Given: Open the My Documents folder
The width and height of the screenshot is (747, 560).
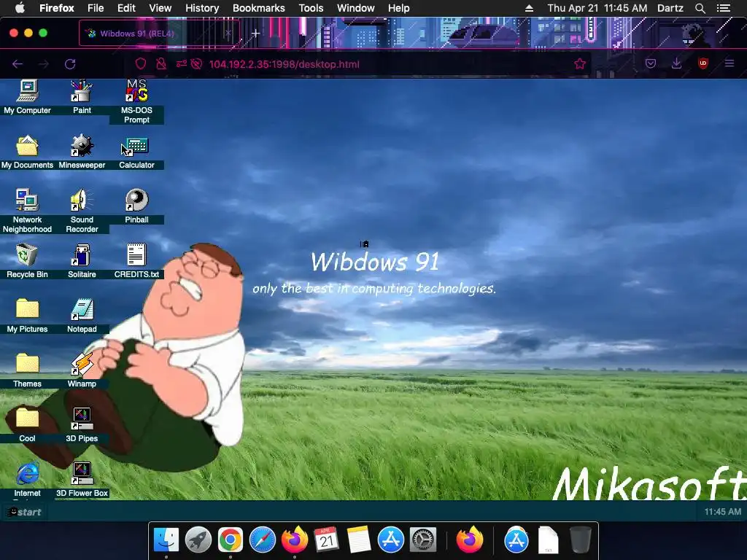Looking at the screenshot, I should (x=27, y=152).
